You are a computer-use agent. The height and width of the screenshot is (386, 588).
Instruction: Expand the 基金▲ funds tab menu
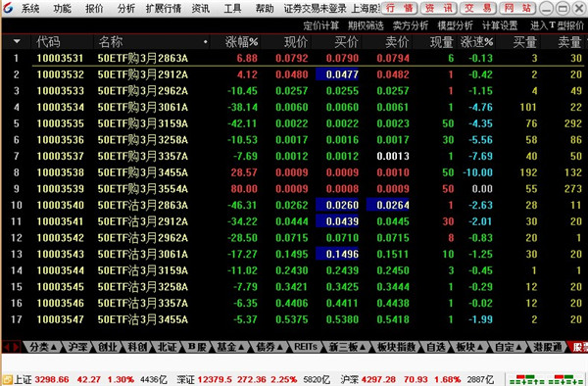[230, 347]
